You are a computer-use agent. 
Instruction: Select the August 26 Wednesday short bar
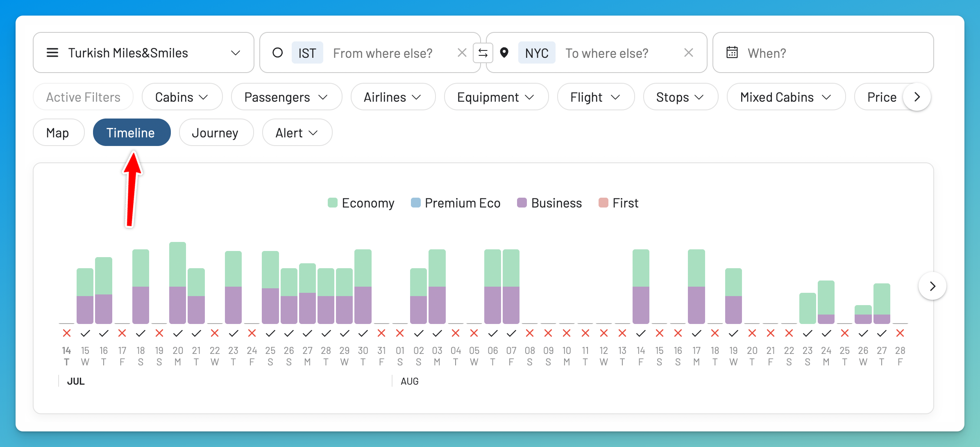(863, 314)
